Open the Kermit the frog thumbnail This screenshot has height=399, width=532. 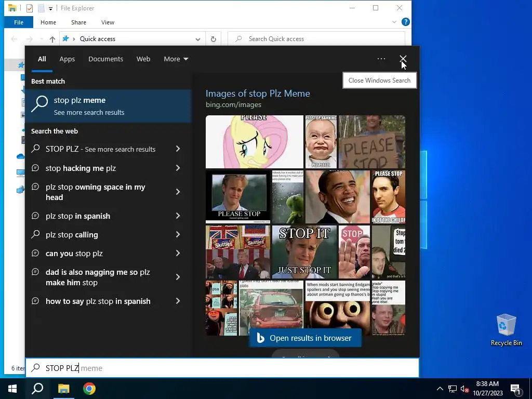(288, 197)
